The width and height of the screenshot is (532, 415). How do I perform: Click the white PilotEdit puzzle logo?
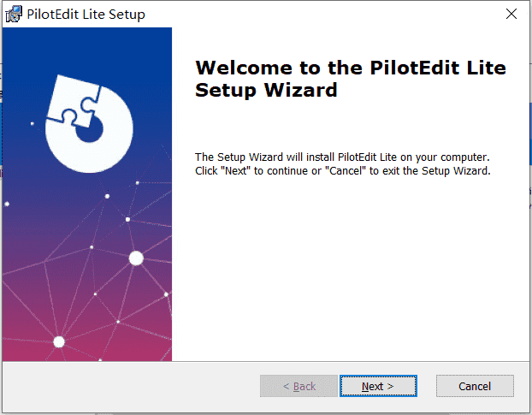coord(89,124)
